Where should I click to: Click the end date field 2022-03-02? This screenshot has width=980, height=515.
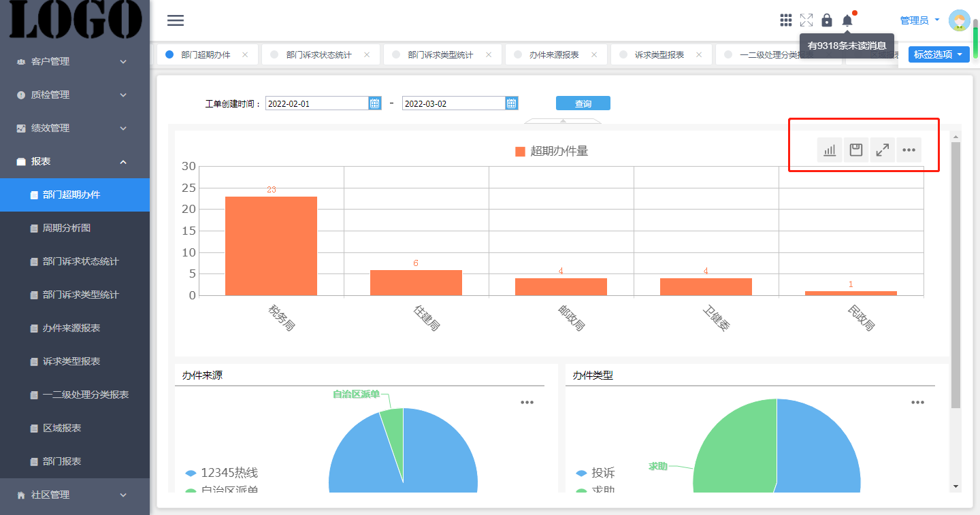pyautogui.click(x=454, y=103)
